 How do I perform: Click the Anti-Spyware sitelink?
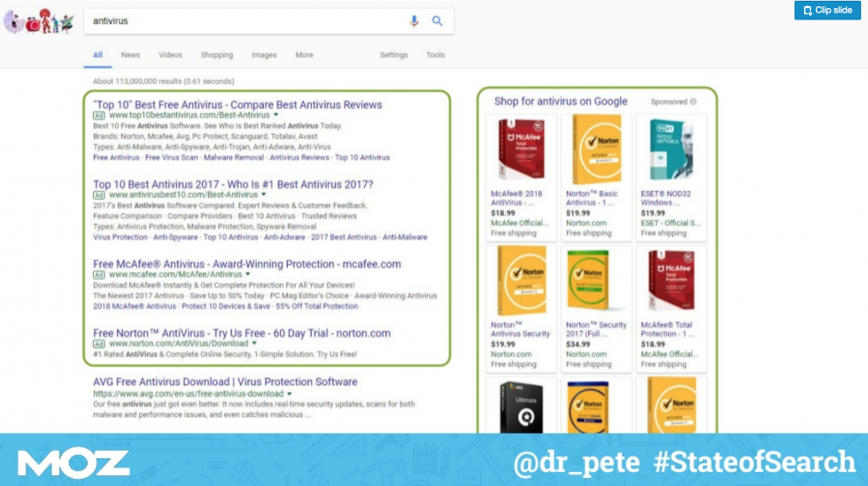(x=175, y=237)
